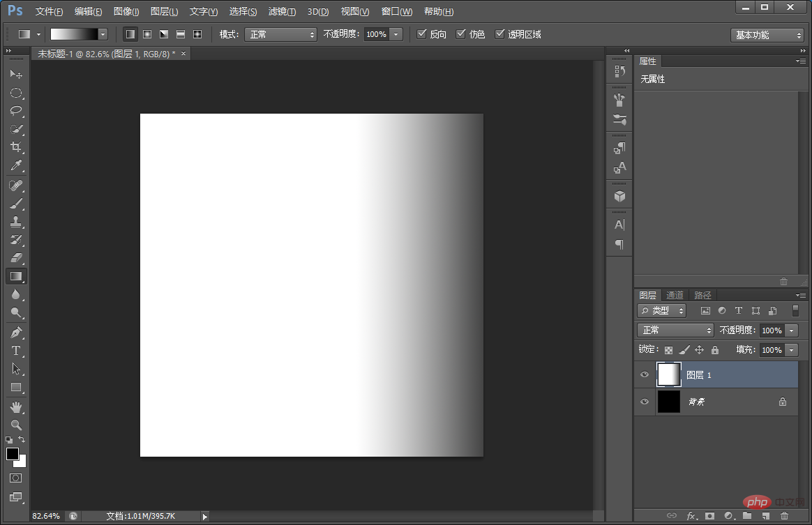Select the Pen tool
812x525 pixels.
(16, 333)
